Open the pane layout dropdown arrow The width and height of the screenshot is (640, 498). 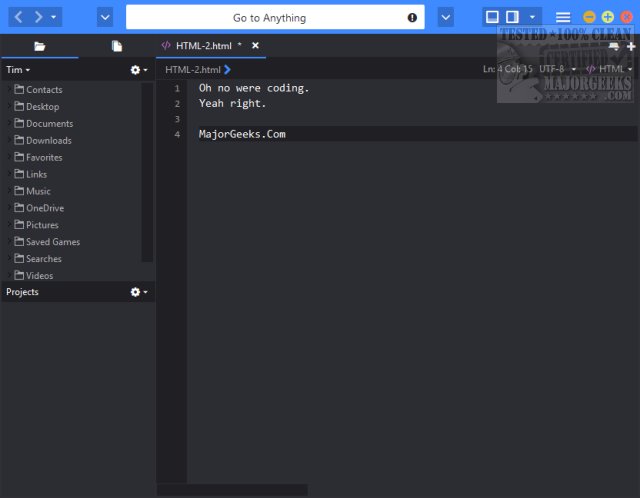tap(532, 17)
